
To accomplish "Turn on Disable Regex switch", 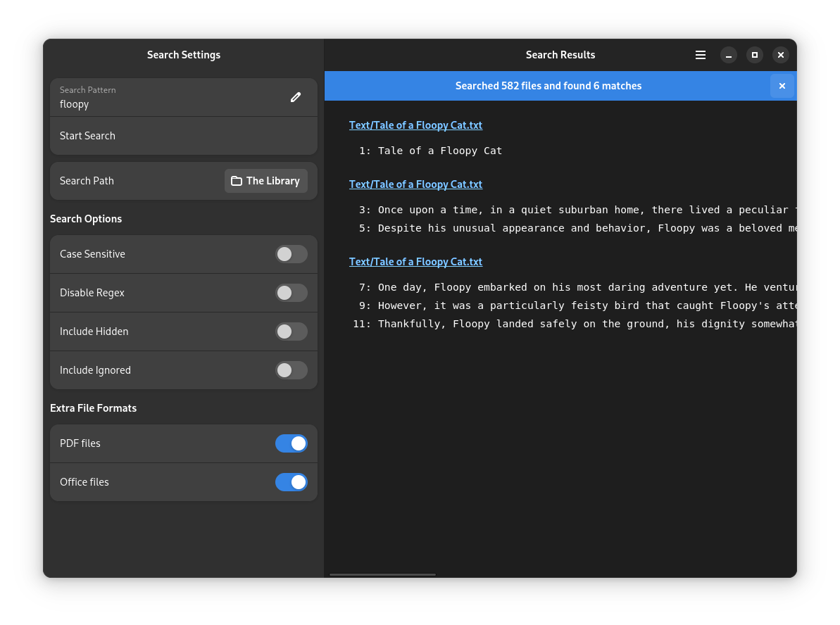I will click(x=291, y=293).
